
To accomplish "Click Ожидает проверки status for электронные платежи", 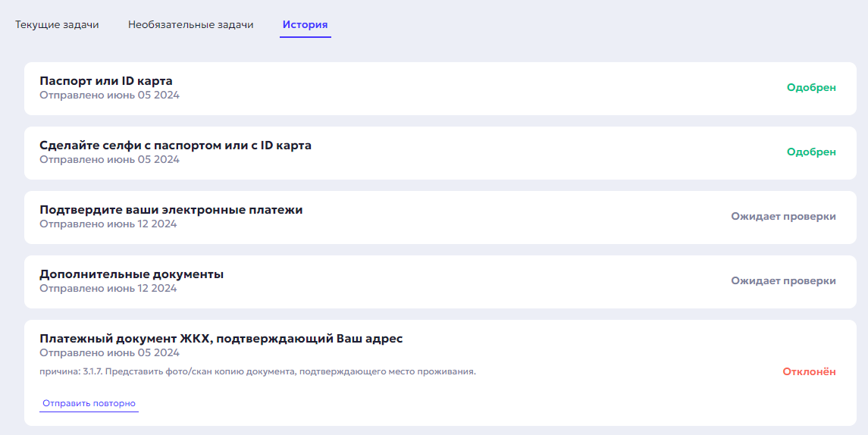I will pyautogui.click(x=783, y=216).
